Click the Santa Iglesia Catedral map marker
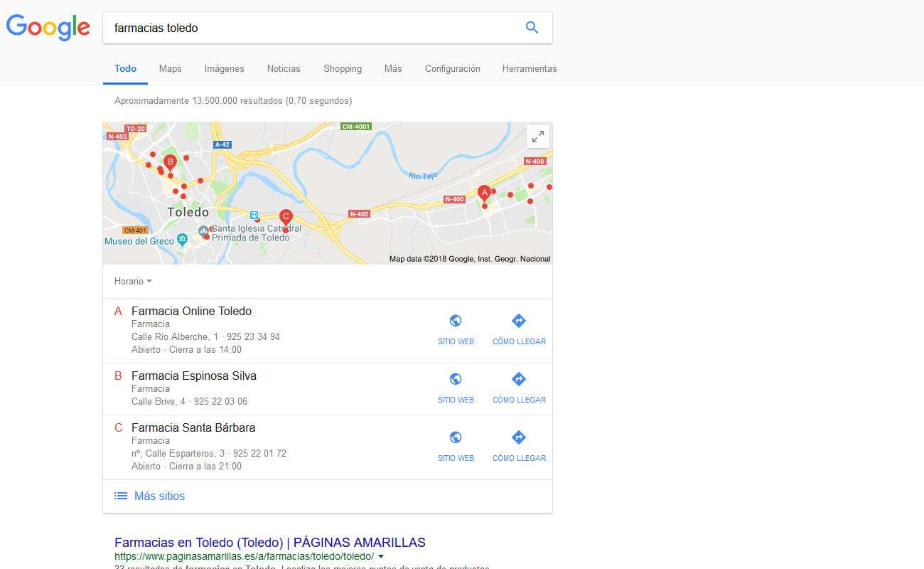This screenshot has width=924, height=569. tap(204, 231)
